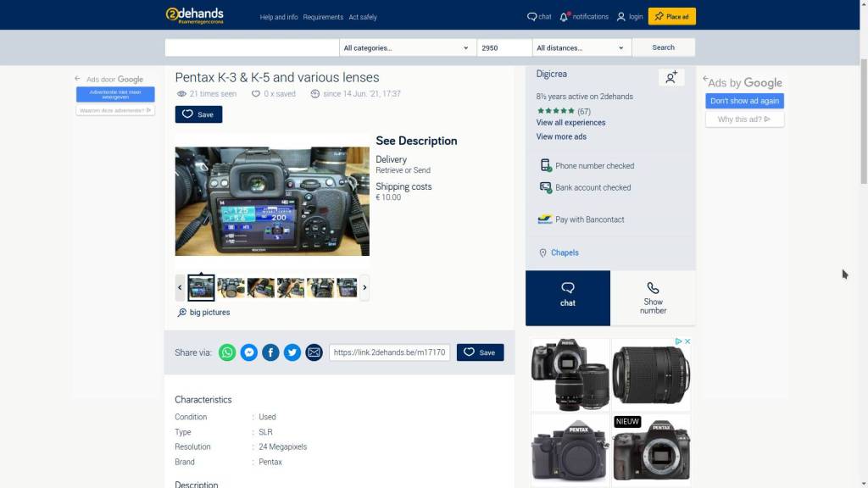This screenshot has width=868, height=488.
Task: Start chat with the seller
Action: tap(567, 297)
